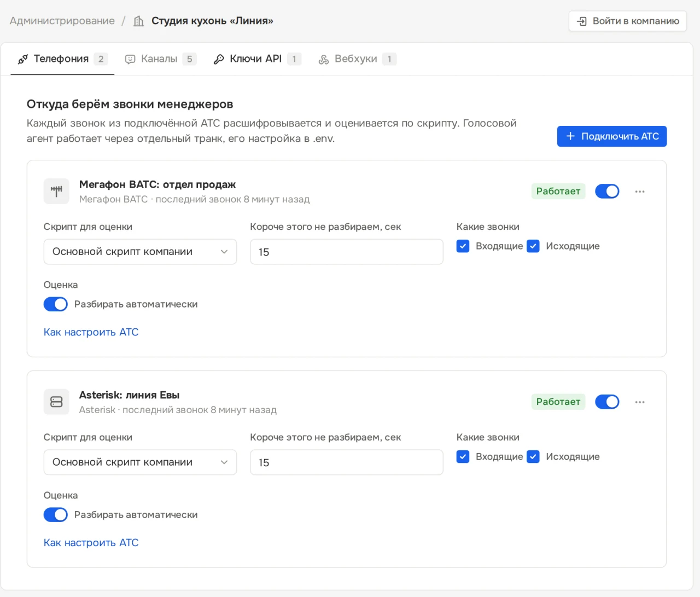The height and width of the screenshot is (597, 700).
Task: Click plus icon in Подключить АТС button
Action: (x=570, y=136)
